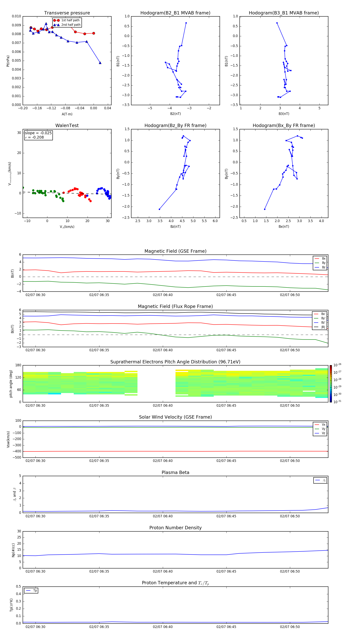
Task: Click 'Solar Wind Velocity (GSE Frame)' title
Action: point(175,417)
